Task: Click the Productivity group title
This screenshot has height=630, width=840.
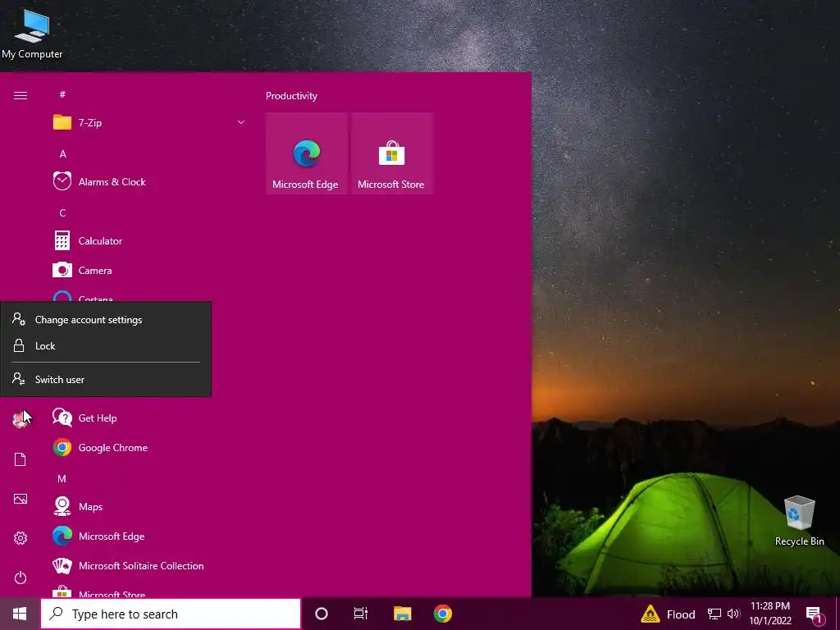Action: 291,96
